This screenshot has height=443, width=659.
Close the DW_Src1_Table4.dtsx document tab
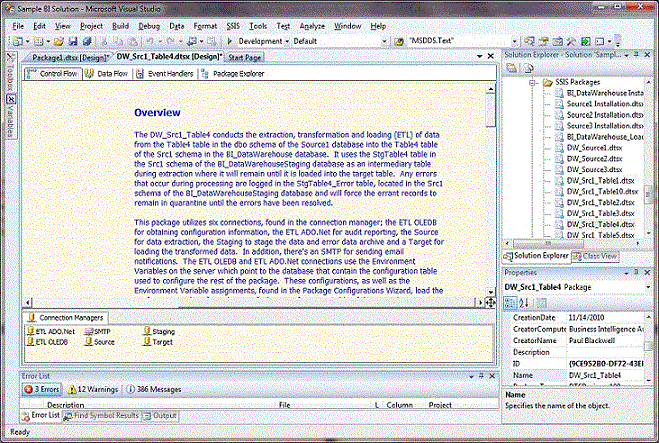(x=490, y=56)
